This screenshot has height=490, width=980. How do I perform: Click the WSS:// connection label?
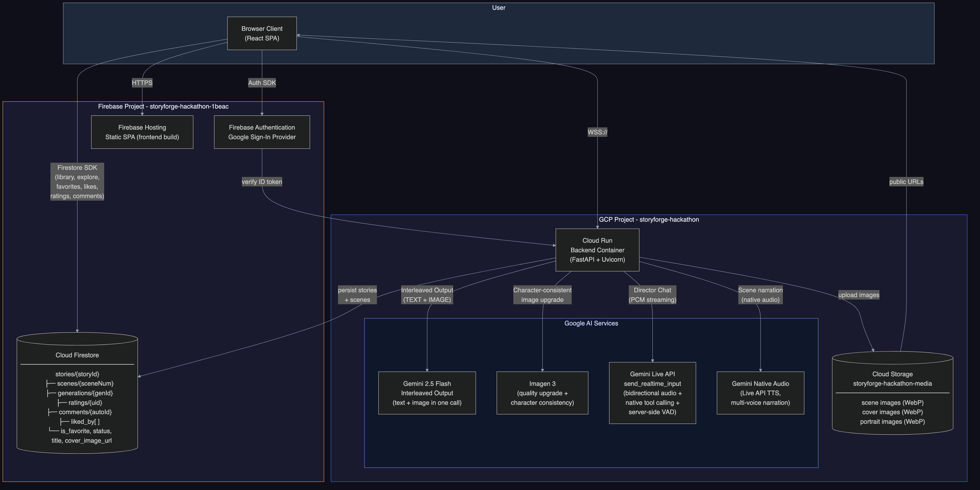597,132
